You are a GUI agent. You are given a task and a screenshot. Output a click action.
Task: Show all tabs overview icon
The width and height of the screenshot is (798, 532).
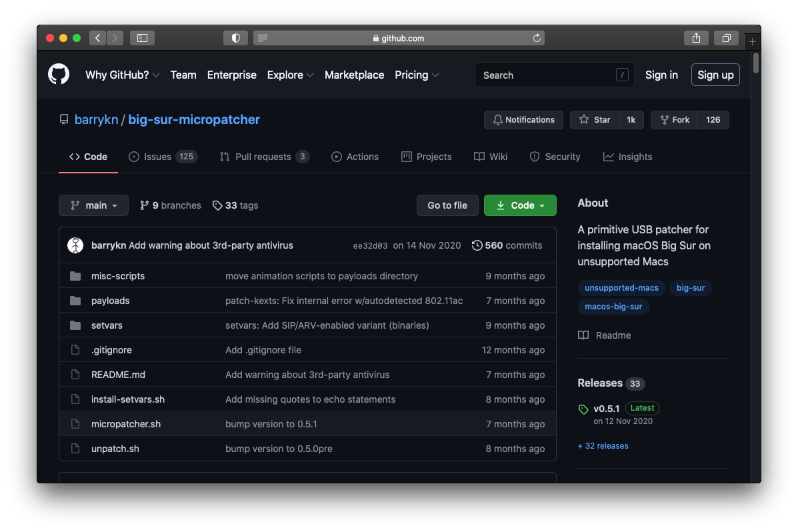726,38
